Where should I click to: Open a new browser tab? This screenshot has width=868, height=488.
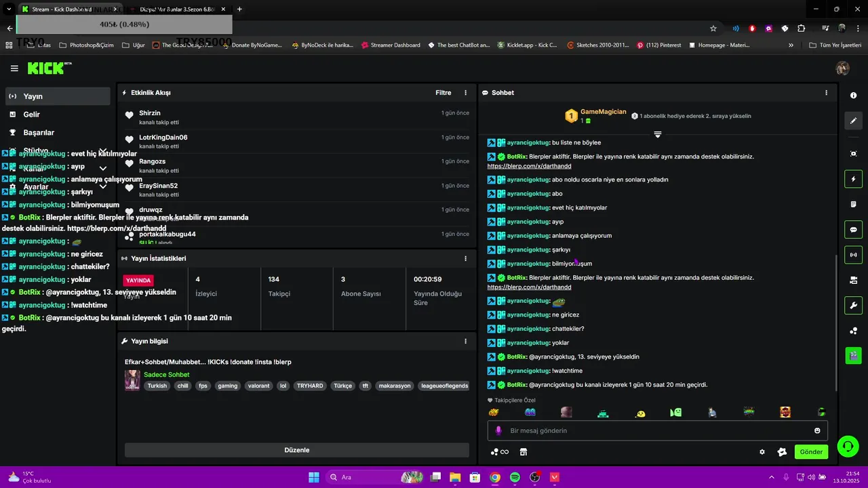click(239, 9)
